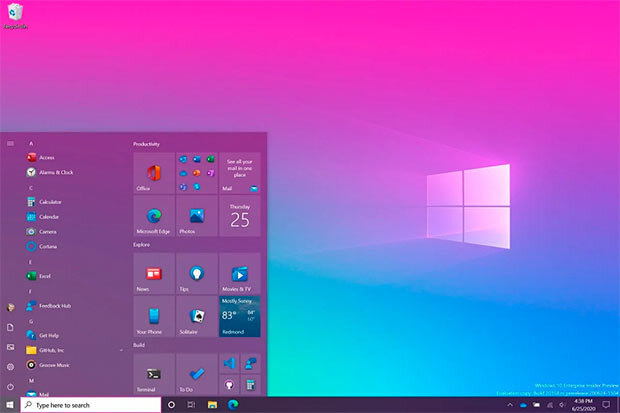
Task: Open the News tile
Action: click(x=154, y=274)
